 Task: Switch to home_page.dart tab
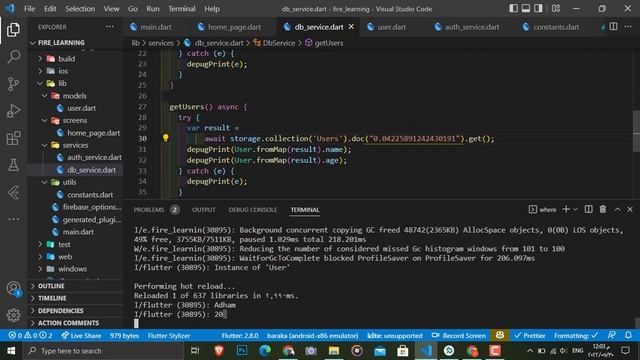pos(234,27)
